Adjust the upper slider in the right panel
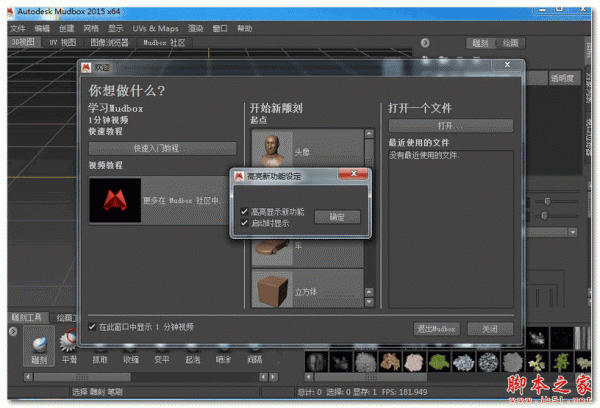This screenshot has width=600, height=408. [547, 201]
